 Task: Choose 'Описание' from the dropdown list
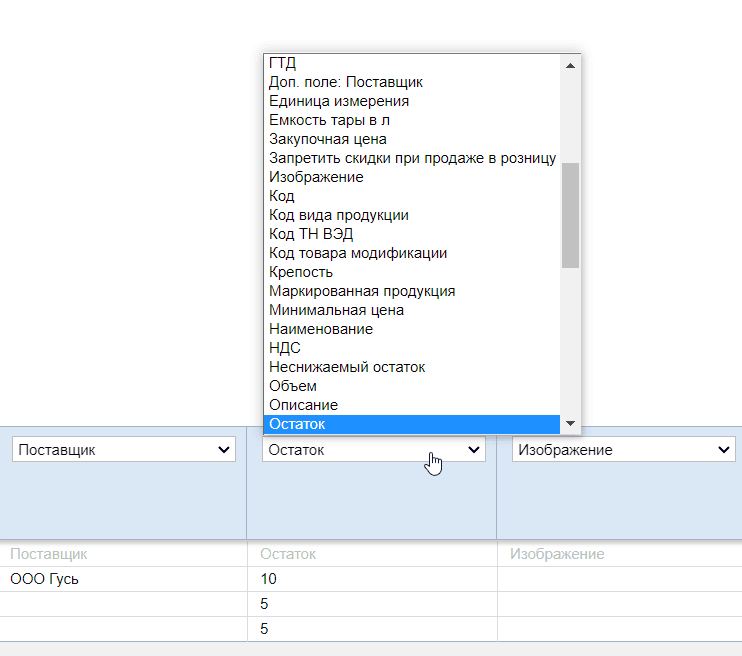pos(304,405)
